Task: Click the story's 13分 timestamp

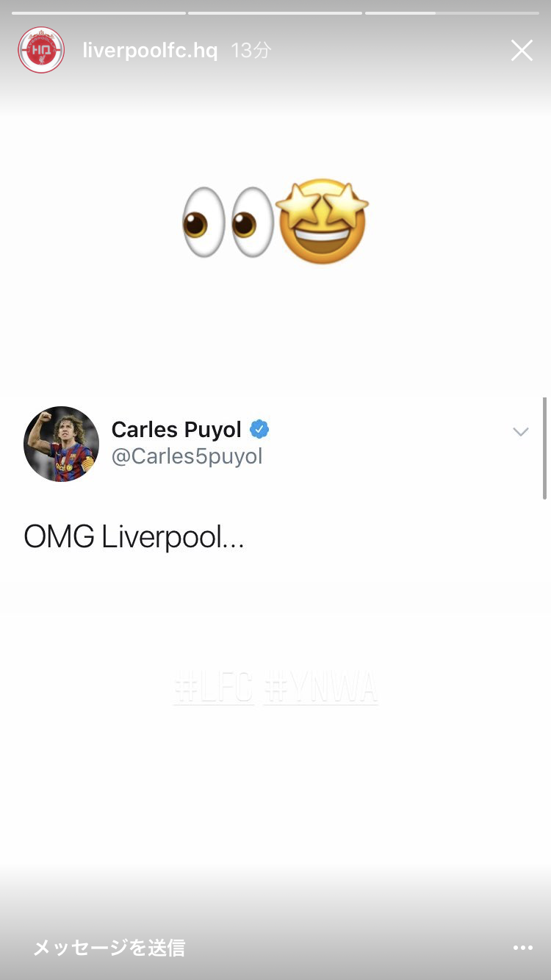Action: click(251, 51)
